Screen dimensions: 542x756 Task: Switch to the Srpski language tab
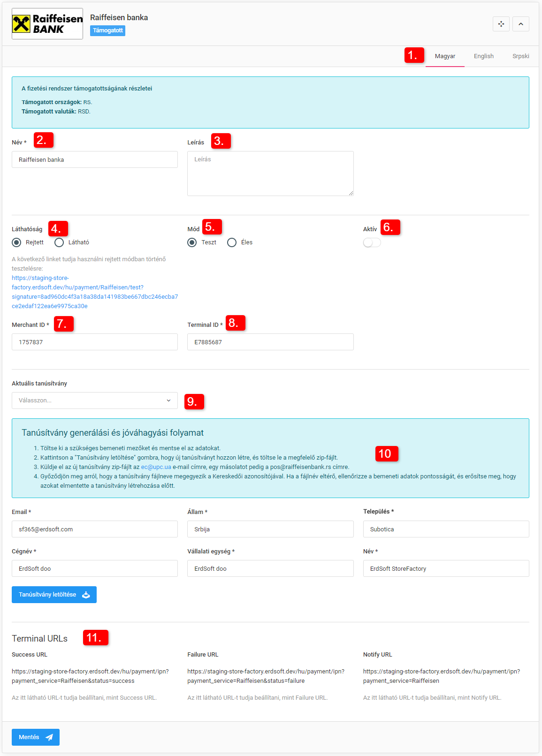521,56
